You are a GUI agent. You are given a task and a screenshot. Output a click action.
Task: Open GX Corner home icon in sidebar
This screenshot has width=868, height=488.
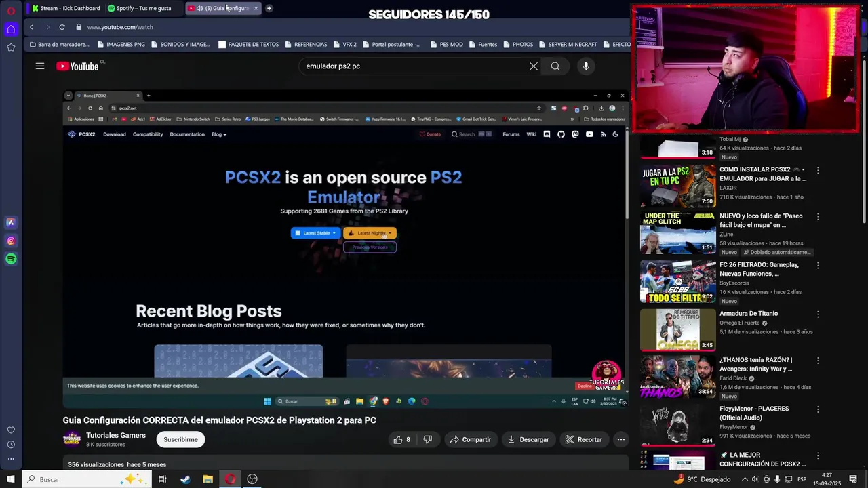11,28
